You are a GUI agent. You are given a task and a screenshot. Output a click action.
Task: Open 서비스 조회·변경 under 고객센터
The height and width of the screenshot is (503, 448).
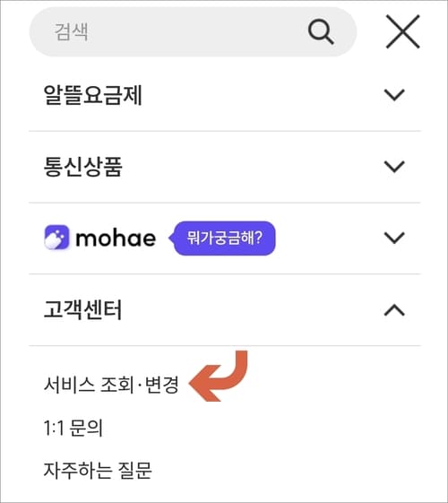111,385
